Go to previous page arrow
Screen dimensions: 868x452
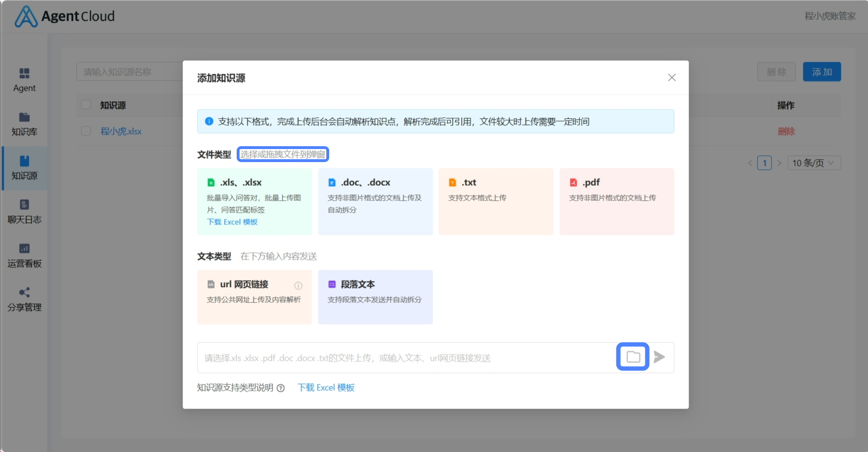(750, 163)
